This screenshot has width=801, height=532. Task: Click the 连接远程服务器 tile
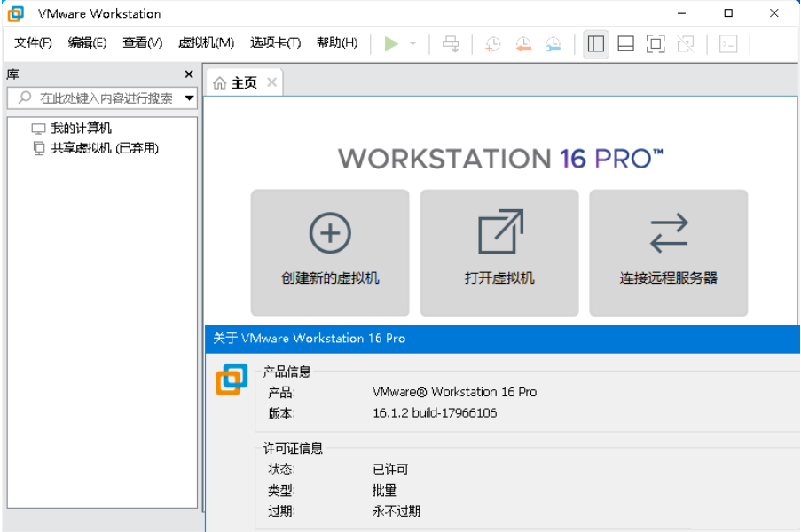coord(668,252)
